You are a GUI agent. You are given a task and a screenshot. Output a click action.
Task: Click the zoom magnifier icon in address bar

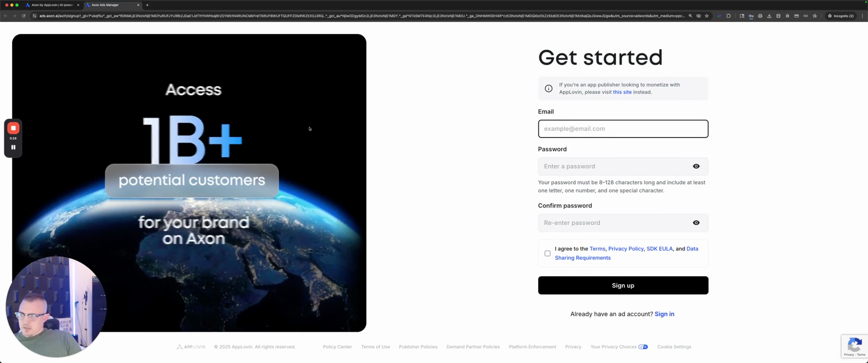(x=690, y=16)
